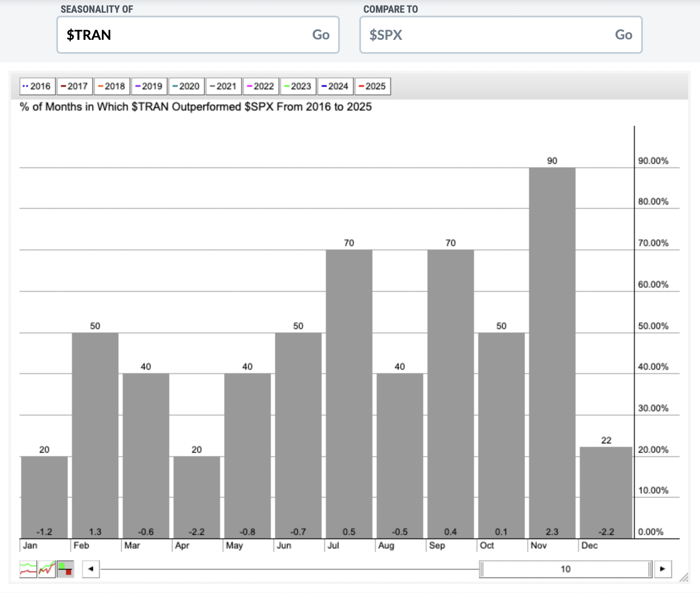Click the year range slider thumb showing 10

point(566,569)
